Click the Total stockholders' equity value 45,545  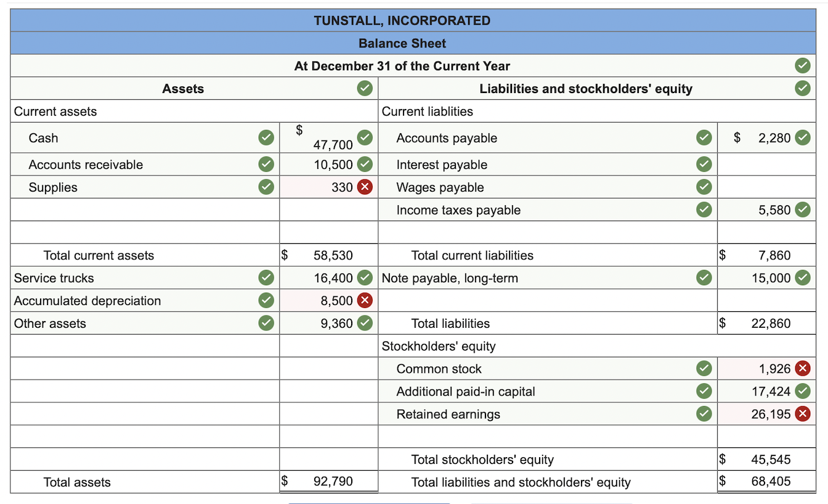(x=771, y=460)
